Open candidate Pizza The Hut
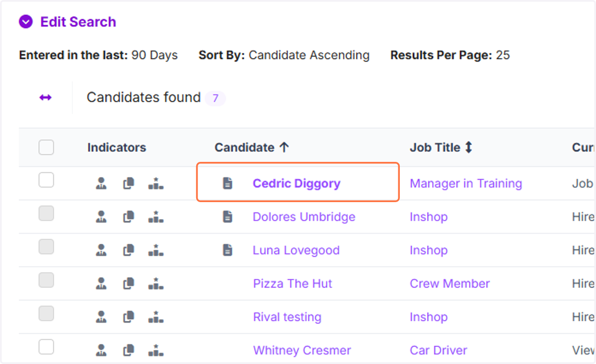596x364 pixels. tap(293, 284)
